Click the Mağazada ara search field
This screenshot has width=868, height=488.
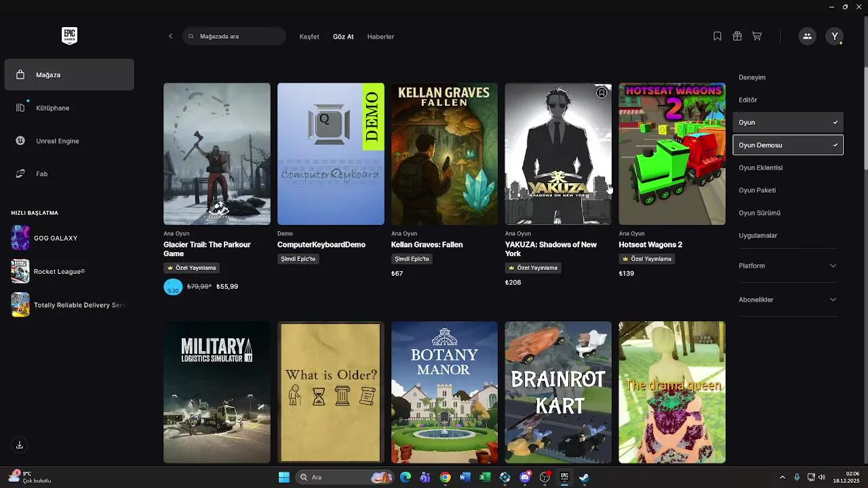tap(234, 37)
